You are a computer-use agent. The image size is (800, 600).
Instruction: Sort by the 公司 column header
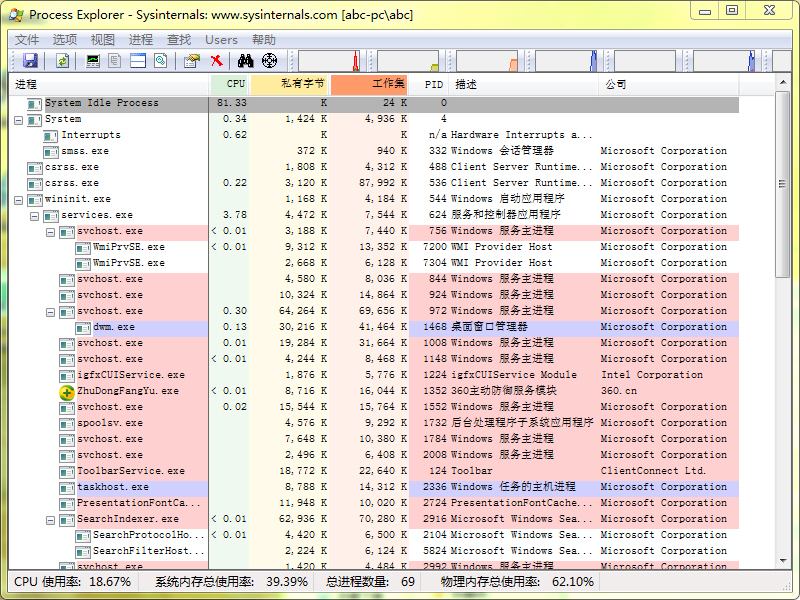click(x=668, y=84)
